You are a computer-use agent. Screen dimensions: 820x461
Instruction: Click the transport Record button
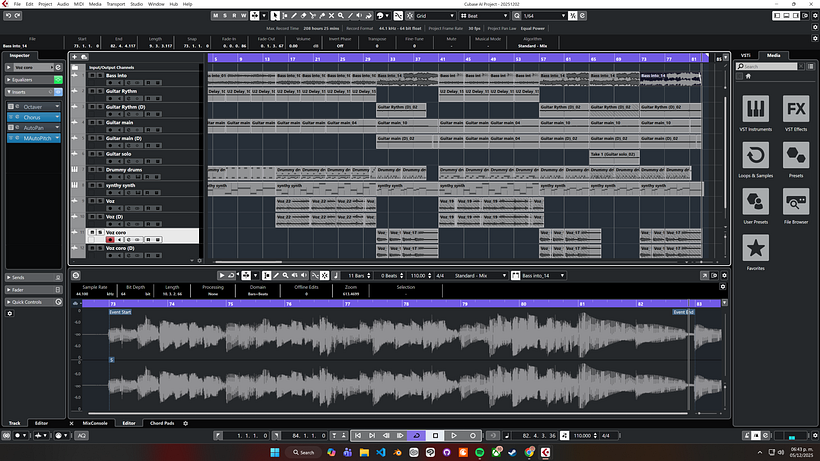tap(473, 435)
